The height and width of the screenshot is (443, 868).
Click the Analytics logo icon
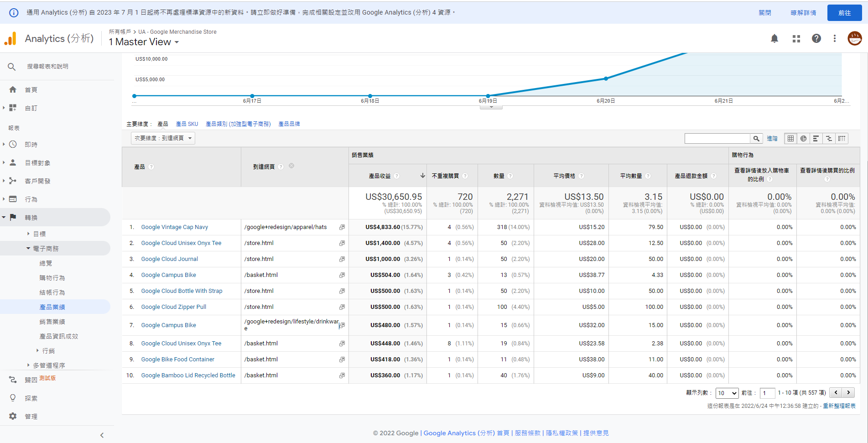coord(10,39)
